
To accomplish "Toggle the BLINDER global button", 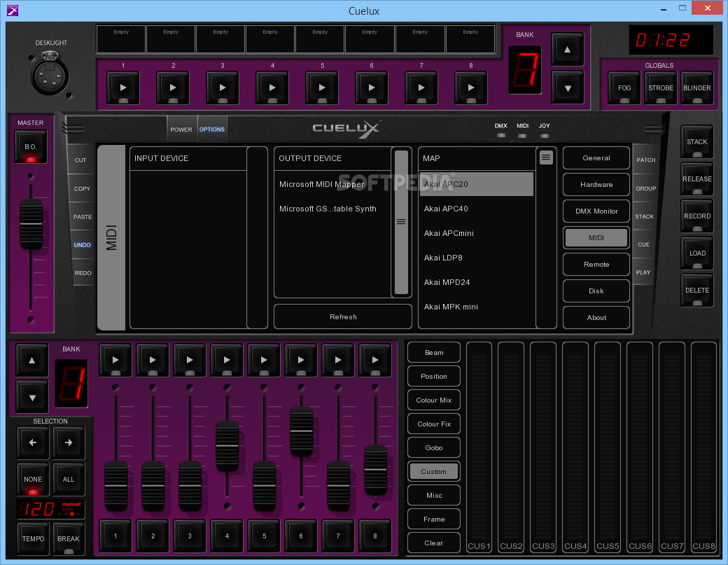I will click(x=697, y=88).
